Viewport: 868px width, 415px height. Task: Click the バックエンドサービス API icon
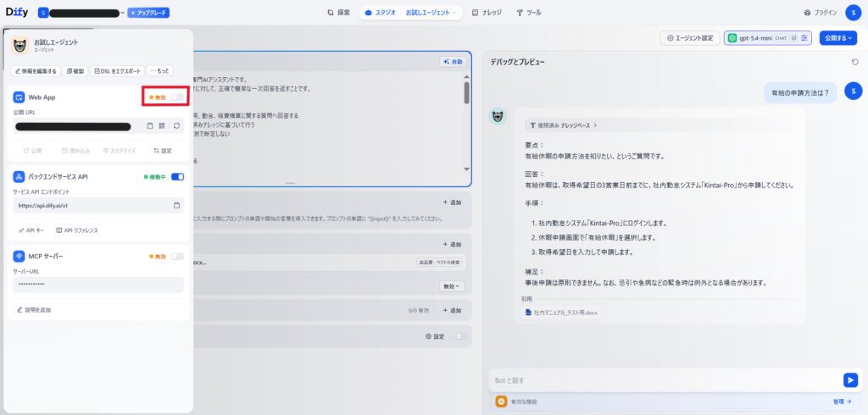click(19, 176)
